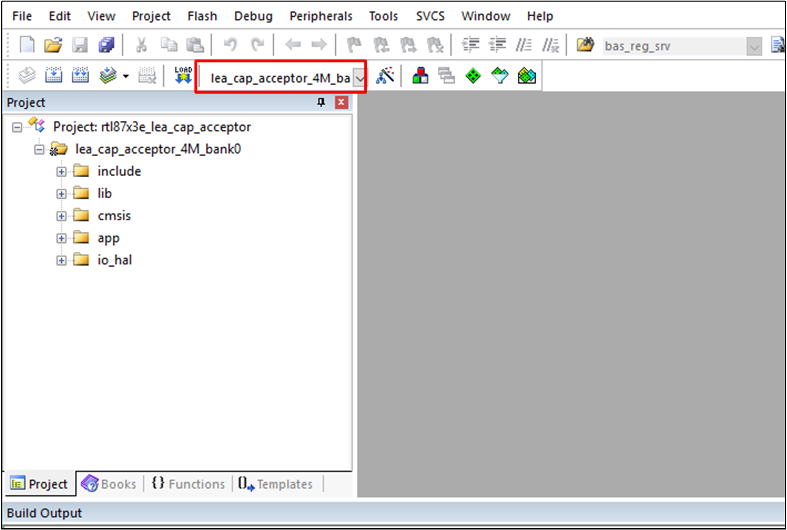The width and height of the screenshot is (787, 530).
Task: Click the Paste clipboard icon
Action: coord(195,45)
